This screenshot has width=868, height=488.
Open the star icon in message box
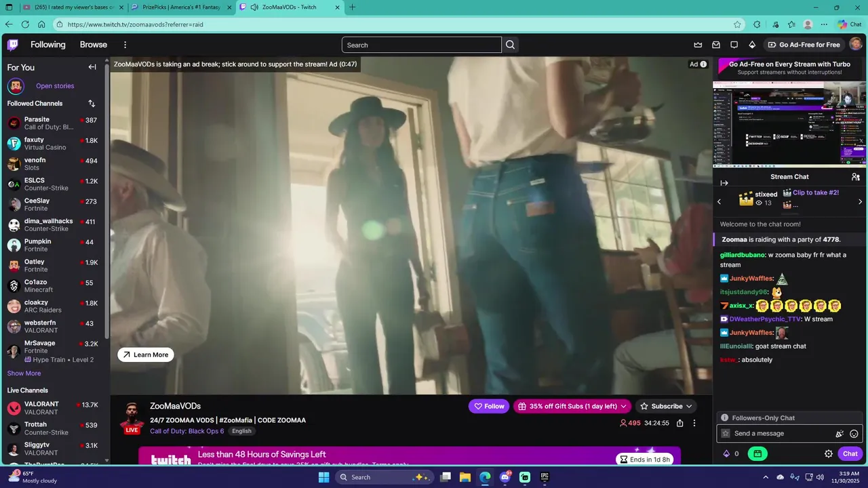pos(726,434)
